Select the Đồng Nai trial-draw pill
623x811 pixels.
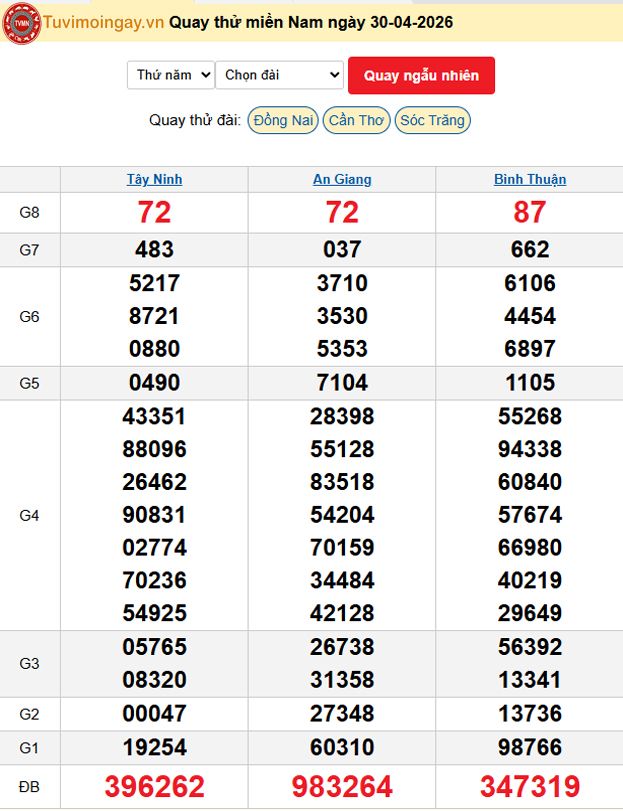tap(283, 121)
